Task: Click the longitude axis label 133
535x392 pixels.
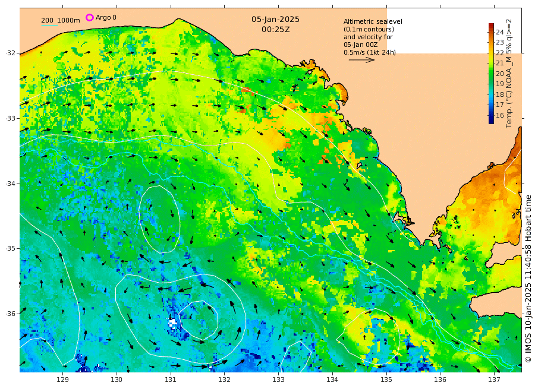Action: tap(278, 380)
